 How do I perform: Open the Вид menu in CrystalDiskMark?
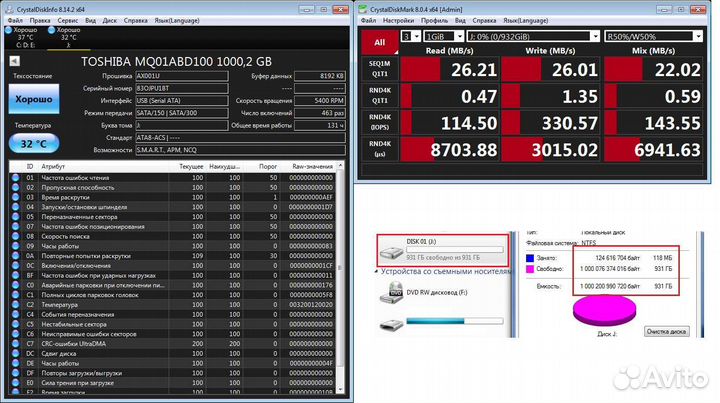[460, 21]
